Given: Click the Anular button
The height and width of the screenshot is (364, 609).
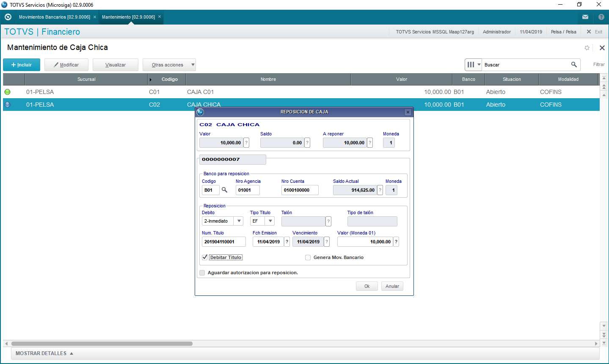Looking at the screenshot, I should click(392, 286).
